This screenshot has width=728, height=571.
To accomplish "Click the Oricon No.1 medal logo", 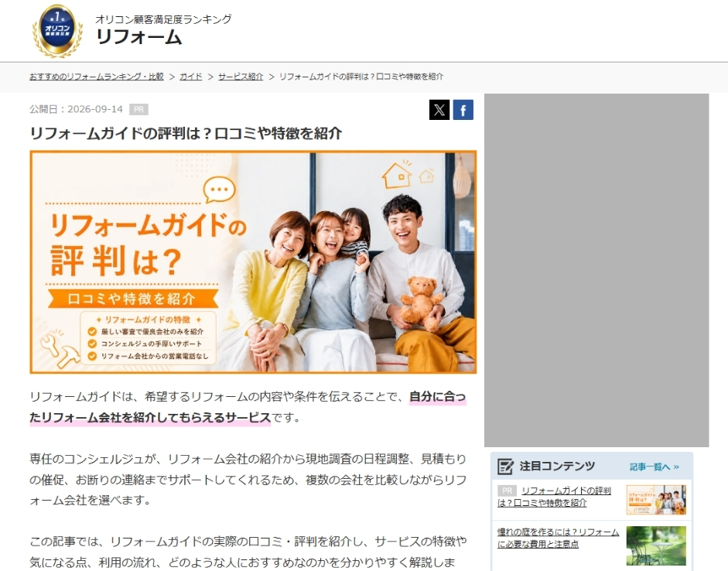I will (x=57, y=31).
